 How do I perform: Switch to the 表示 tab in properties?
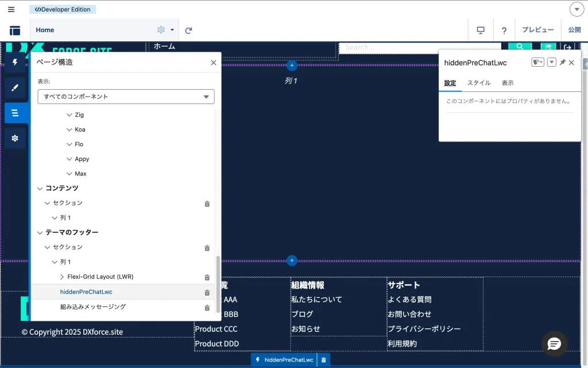(508, 83)
